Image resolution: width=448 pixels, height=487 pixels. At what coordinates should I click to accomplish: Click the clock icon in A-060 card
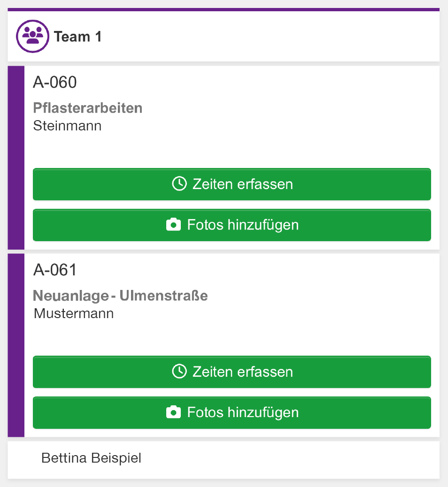[179, 184]
